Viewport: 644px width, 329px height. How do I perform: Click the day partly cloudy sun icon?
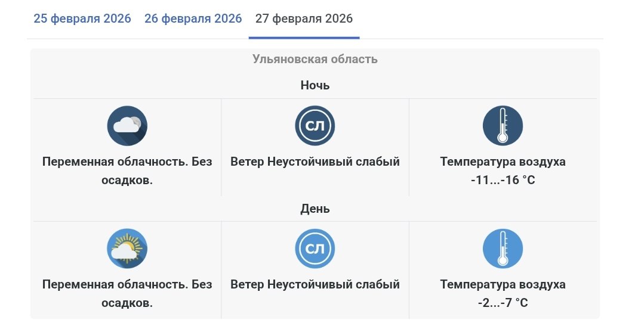pyautogui.click(x=127, y=249)
